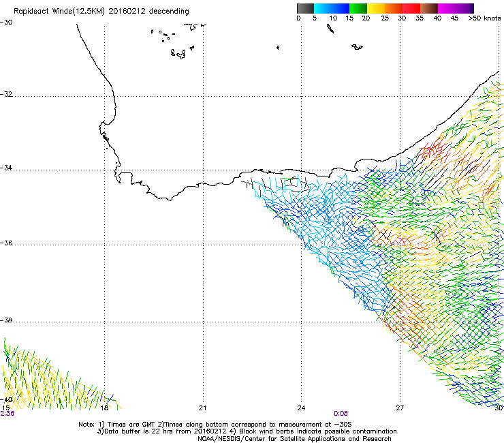Click the green 15-20 knots color segment
504x443 pixels.
[x=358, y=8]
